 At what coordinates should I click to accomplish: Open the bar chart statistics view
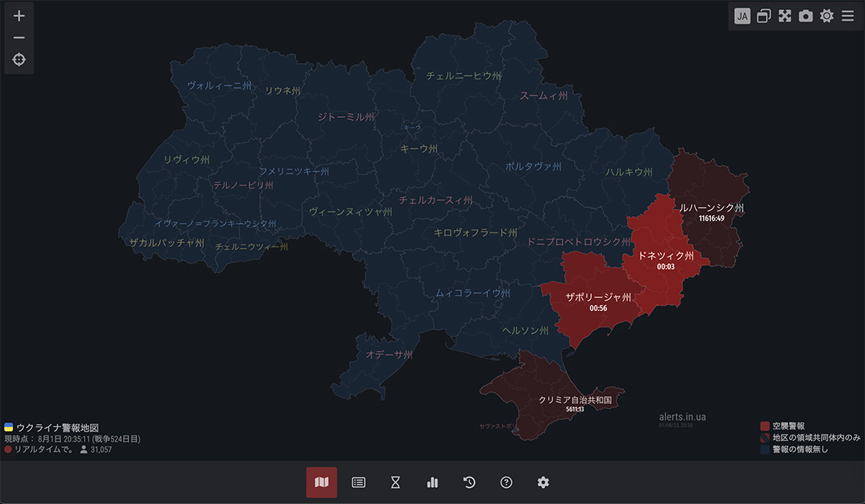[432, 482]
